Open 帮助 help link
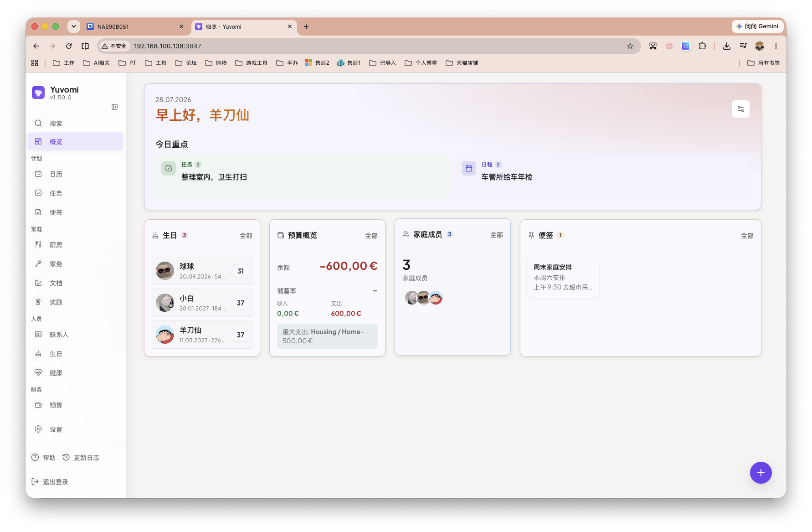The width and height of the screenshot is (812, 532). tap(43, 457)
